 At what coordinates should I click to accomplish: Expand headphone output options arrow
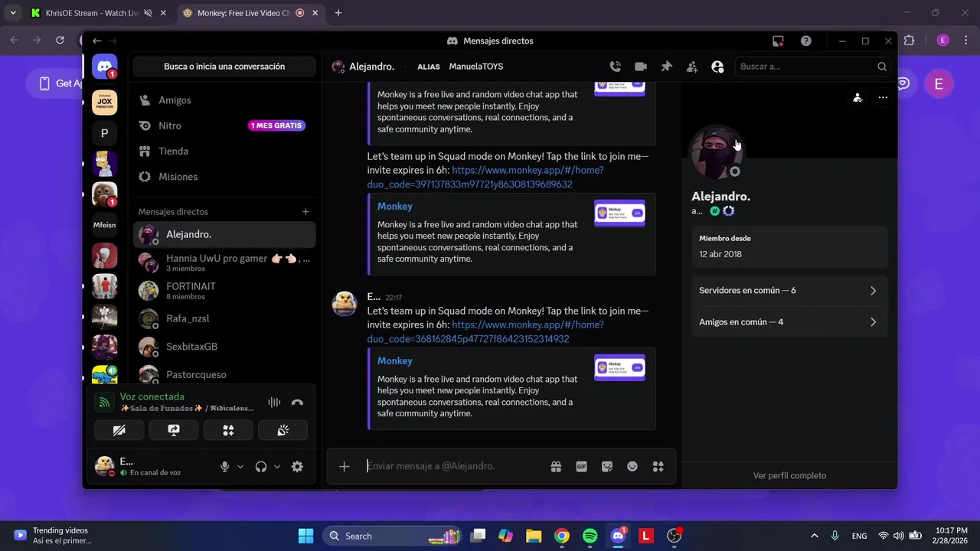click(x=277, y=467)
